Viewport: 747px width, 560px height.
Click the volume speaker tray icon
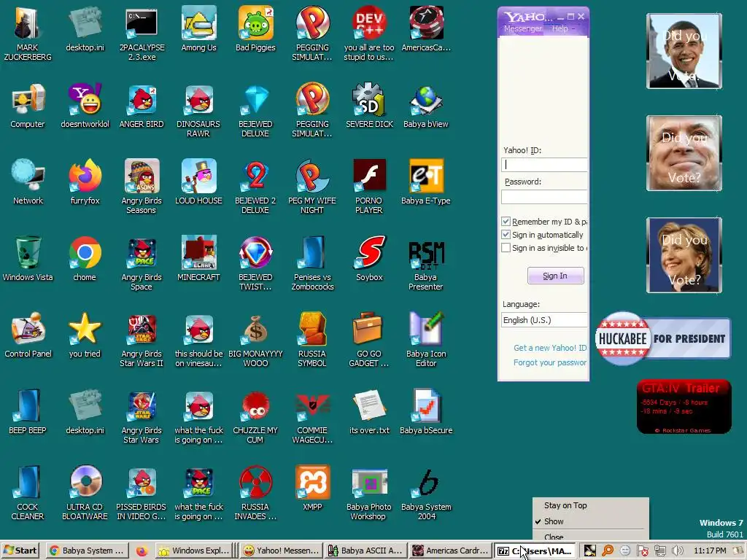click(676, 551)
